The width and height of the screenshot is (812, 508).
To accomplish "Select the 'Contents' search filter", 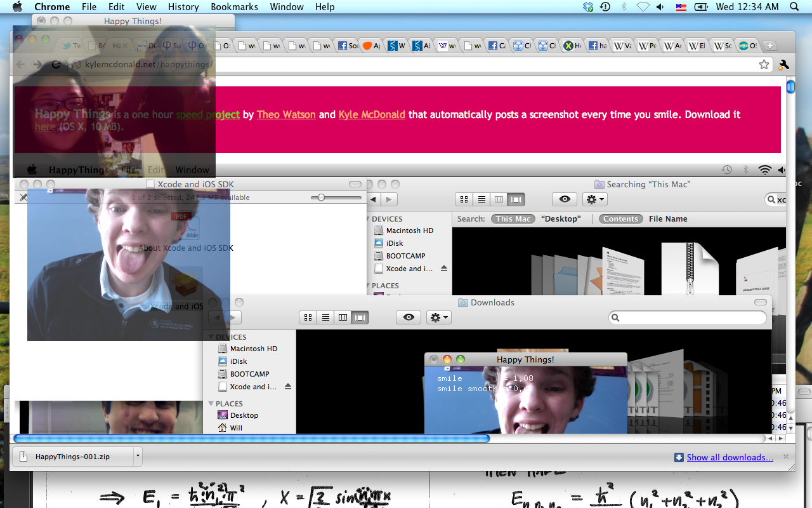I will [x=620, y=219].
